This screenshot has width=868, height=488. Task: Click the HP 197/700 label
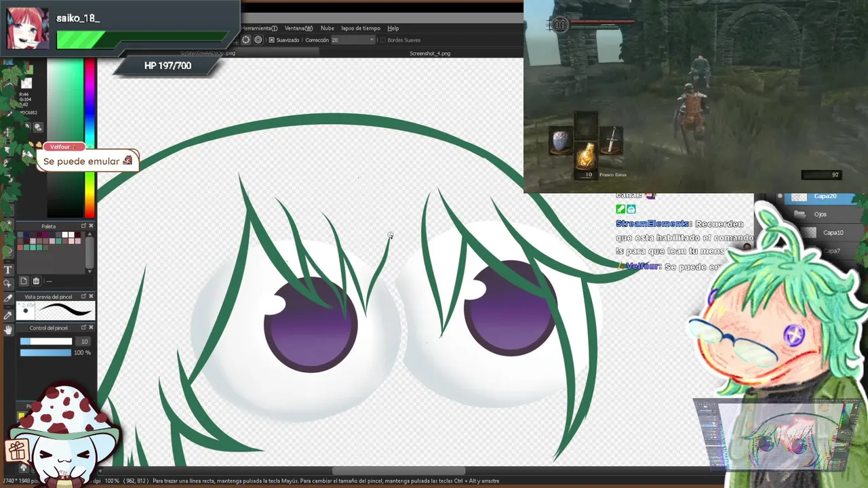tap(167, 66)
